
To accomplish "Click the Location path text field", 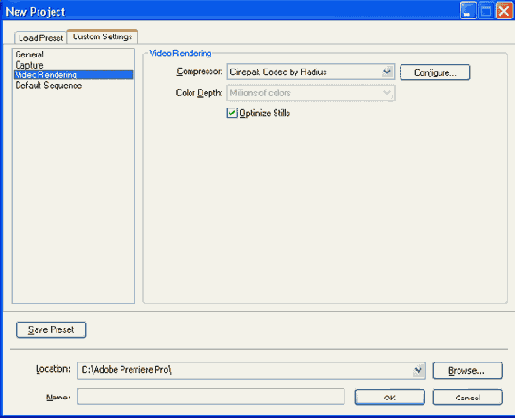I will (x=245, y=370).
